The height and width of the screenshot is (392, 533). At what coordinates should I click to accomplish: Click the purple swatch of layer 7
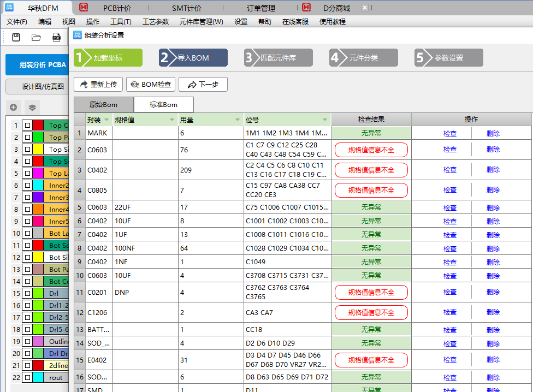point(38,197)
